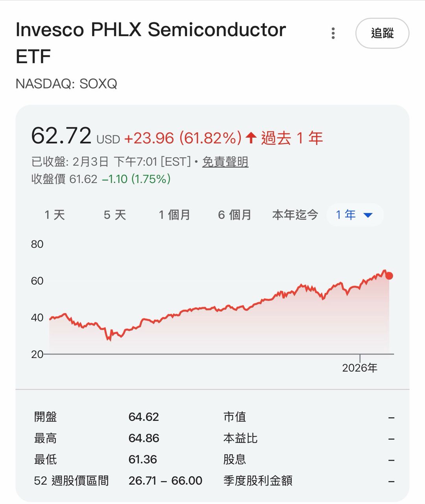Click the 2026年 marker on chart axis
The image size is (425, 504).
pos(360,368)
